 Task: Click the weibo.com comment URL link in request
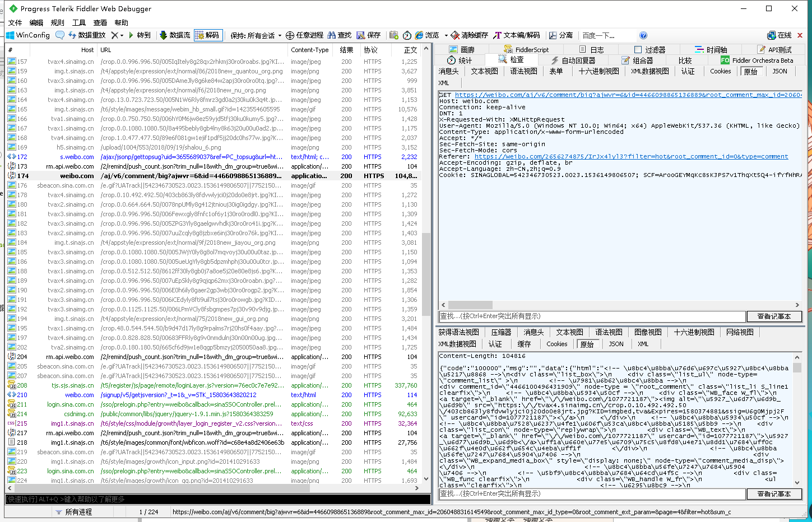point(628,95)
